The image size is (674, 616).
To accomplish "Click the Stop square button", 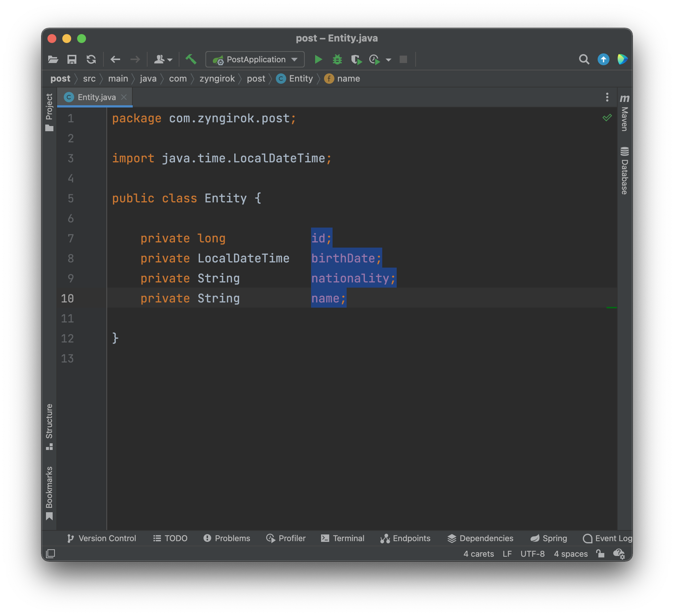I will click(403, 59).
